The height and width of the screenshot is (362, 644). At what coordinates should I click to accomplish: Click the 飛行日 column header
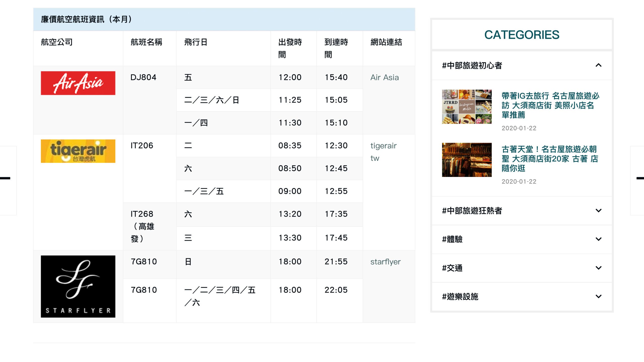[x=223, y=48]
